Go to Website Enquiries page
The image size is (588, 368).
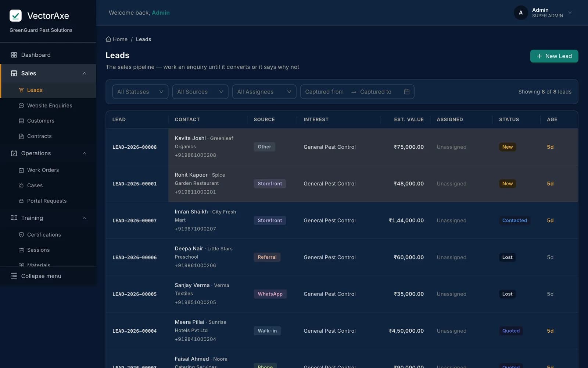(x=48, y=106)
